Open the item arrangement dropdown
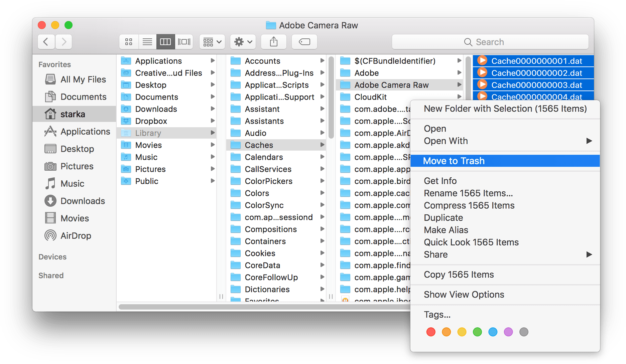Image resolution: width=626 pixels, height=364 pixels. tap(212, 41)
